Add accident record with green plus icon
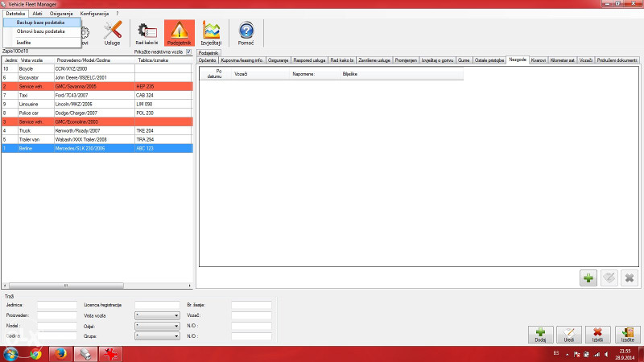644x362 pixels. (588, 278)
